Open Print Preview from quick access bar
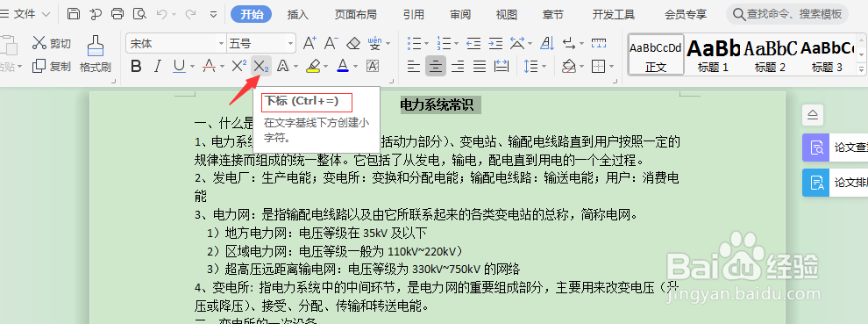Screen dimensions: 868x324 pos(140,14)
